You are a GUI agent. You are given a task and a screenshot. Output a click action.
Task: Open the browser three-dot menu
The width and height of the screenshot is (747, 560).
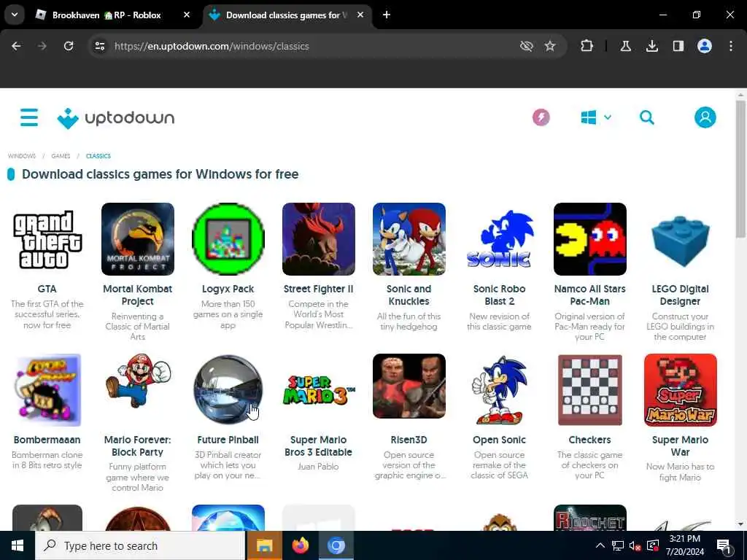[x=731, y=46]
